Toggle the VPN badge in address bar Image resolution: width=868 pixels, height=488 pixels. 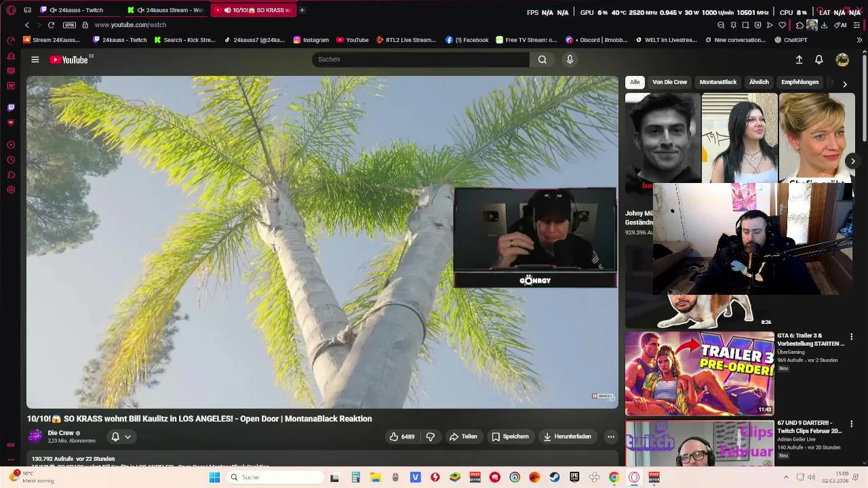(69, 25)
